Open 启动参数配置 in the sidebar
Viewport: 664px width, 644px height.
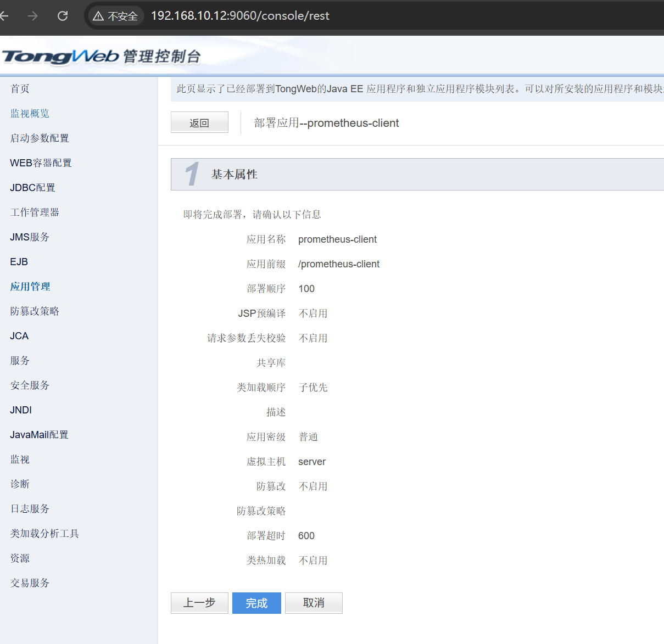click(x=40, y=138)
